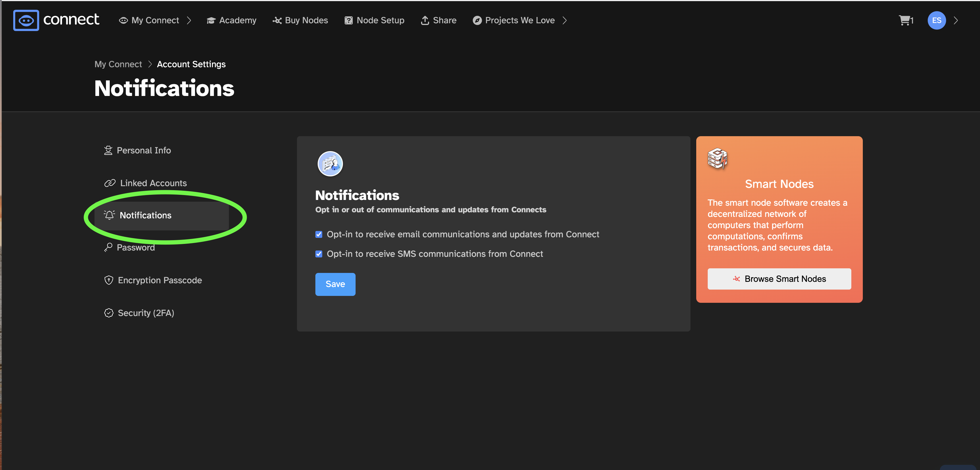Open the shopping cart
Image resolution: width=980 pixels, height=470 pixels.
pos(905,20)
